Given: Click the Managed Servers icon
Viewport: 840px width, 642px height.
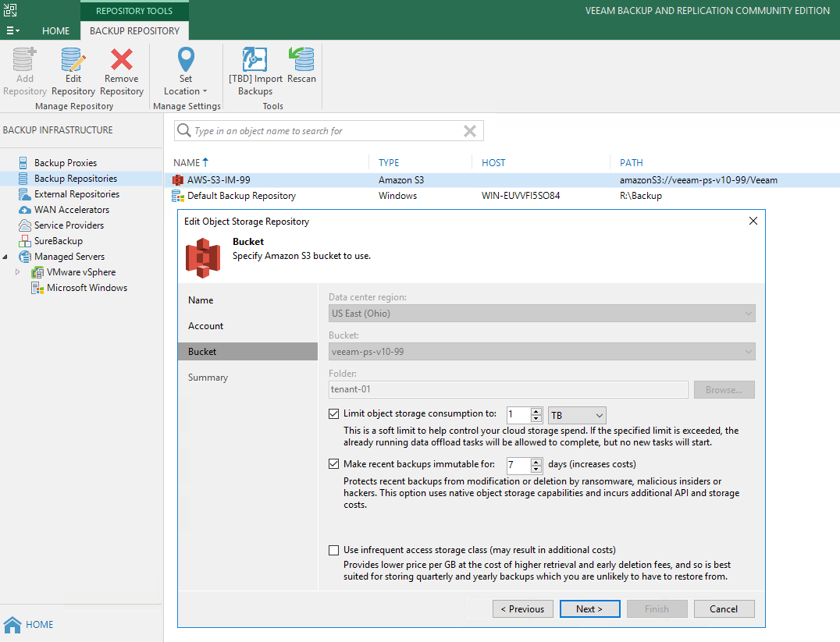Looking at the screenshot, I should [x=25, y=257].
